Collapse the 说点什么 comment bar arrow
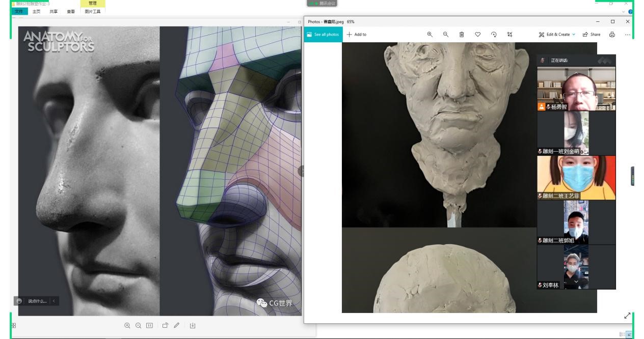This screenshot has height=339, width=644. pos(54,301)
